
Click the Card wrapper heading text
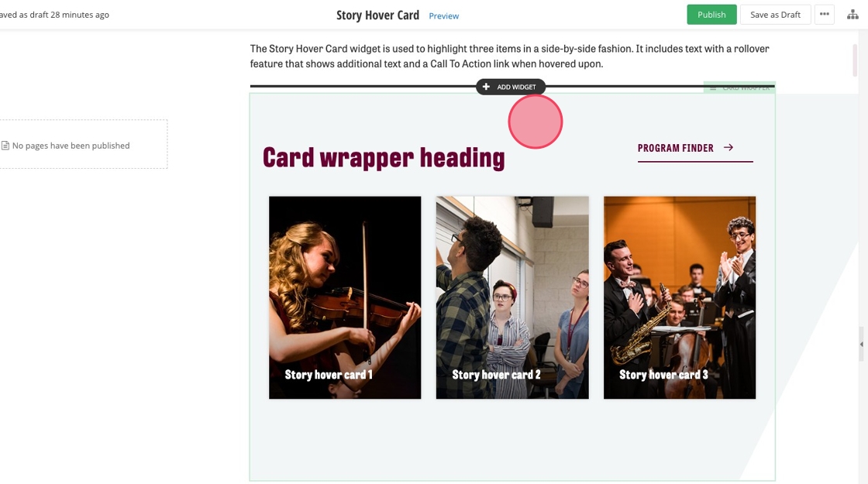pos(384,158)
